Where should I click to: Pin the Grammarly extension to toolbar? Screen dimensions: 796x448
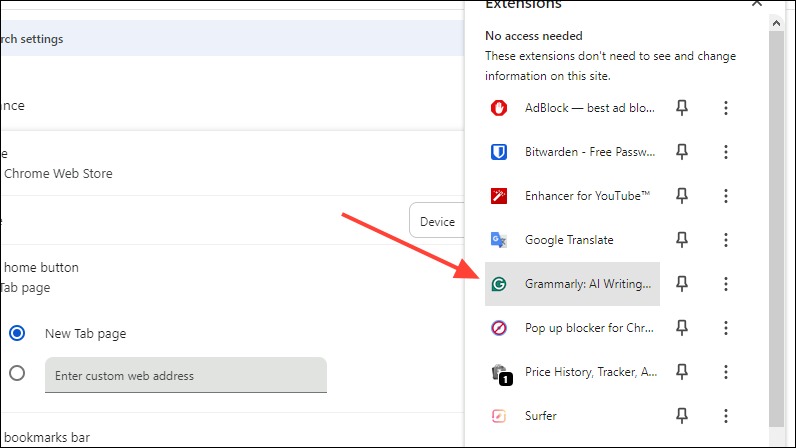tap(682, 283)
